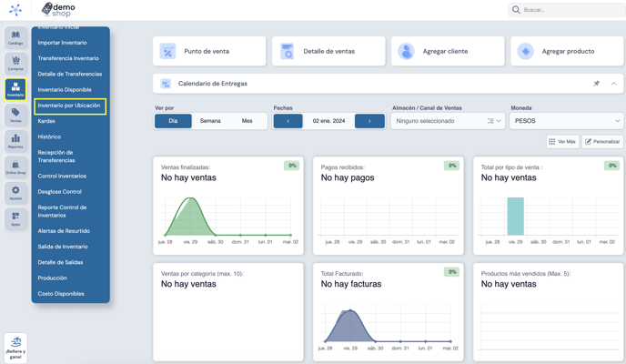
Task: Open Almacén / Canal de Ventas dropdown
Action: tap(448, 121)
